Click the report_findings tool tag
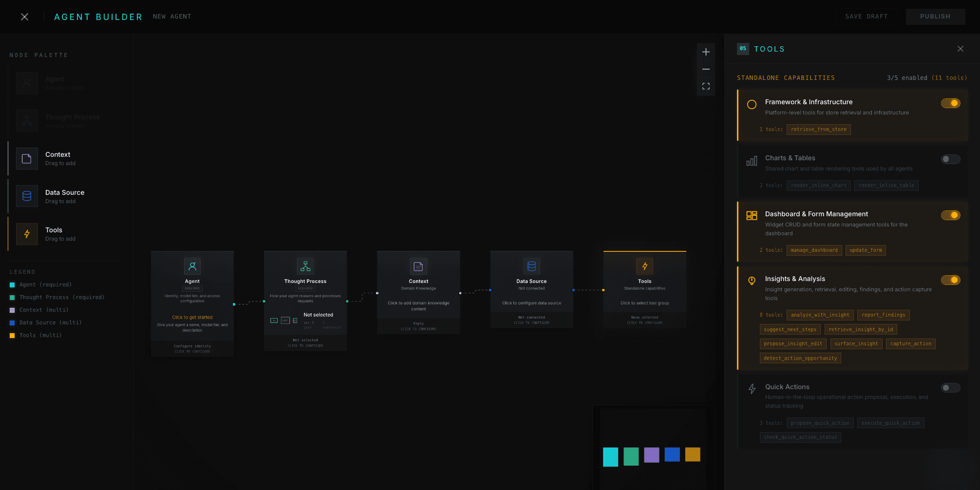The image size is (980, 490). [x=883, y=315]
